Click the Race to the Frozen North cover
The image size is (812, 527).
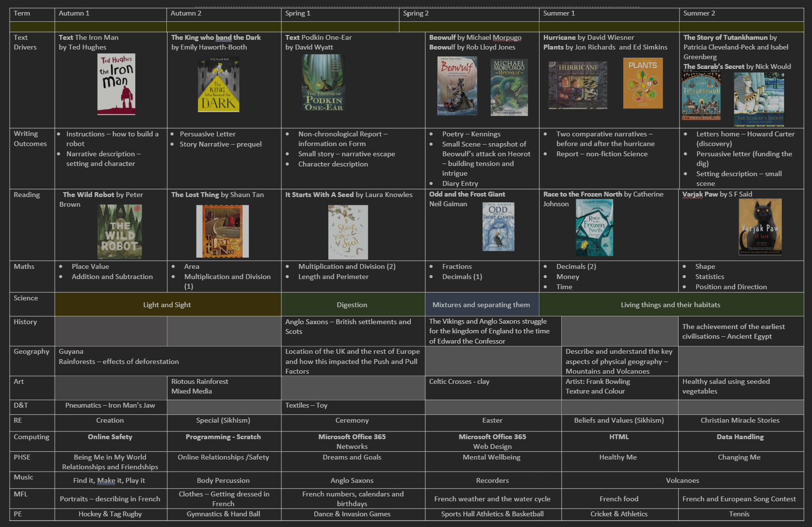click(594, 228)
